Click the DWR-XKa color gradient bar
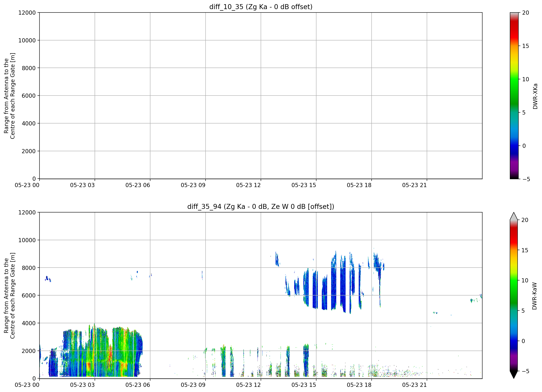 pos(514,96)
